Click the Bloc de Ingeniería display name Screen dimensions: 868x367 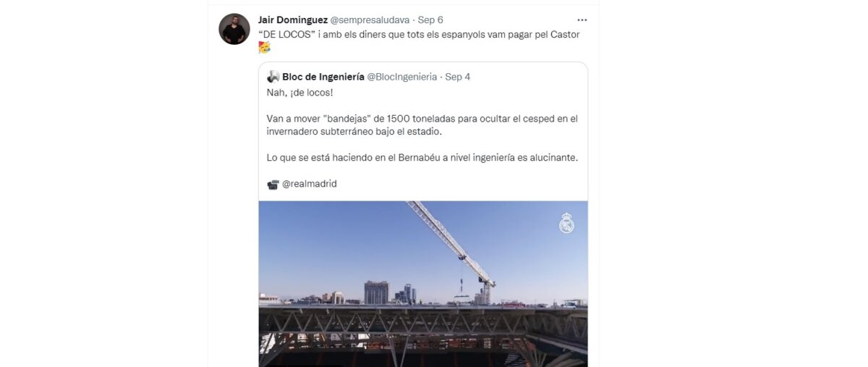coord(323,77)
